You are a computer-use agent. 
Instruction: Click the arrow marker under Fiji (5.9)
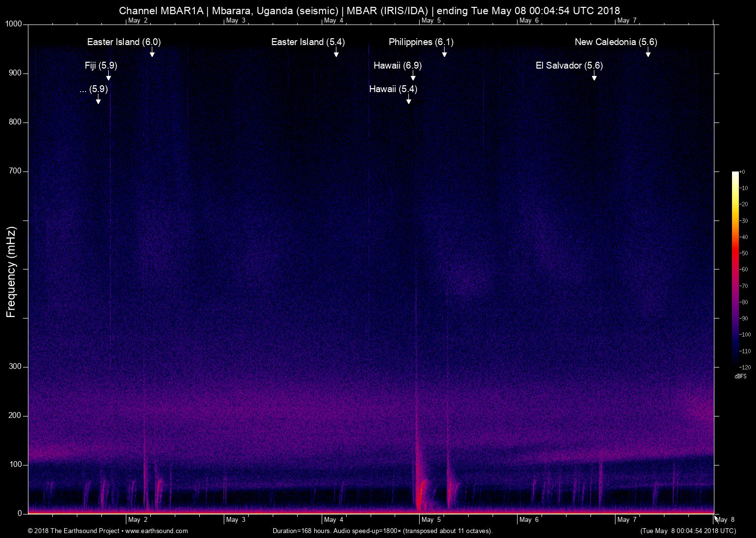109,76
